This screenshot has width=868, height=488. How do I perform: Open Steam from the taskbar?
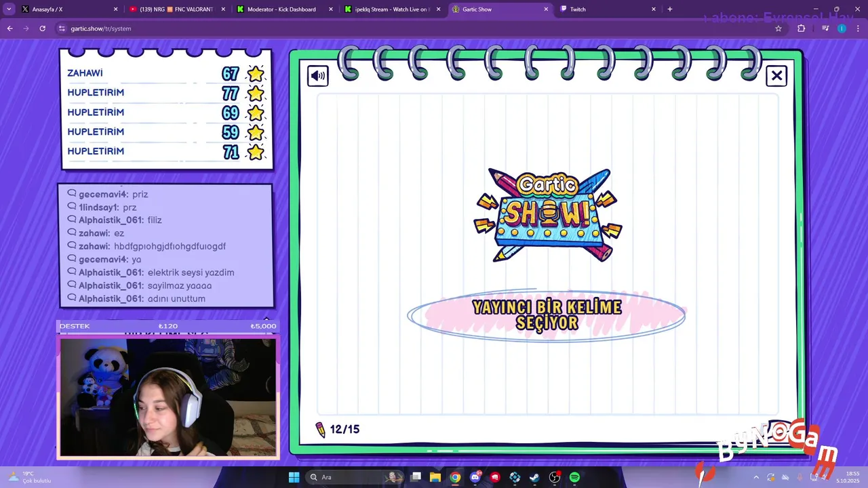534,477
